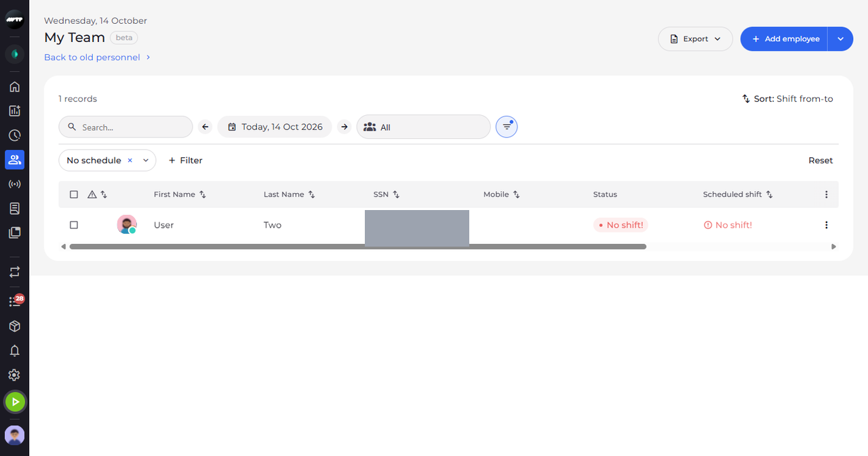Open the clock icon in the sidebar
The image size is (868, 456).
[x=14, y=136]
